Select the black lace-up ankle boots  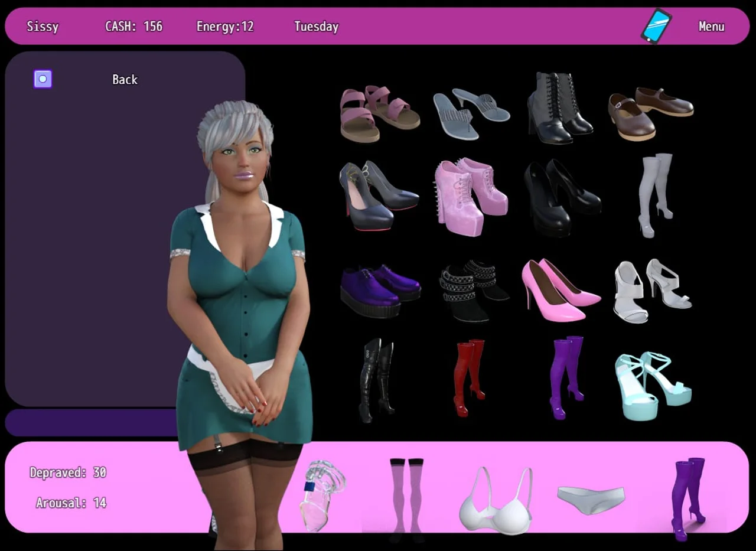(560, 108)
